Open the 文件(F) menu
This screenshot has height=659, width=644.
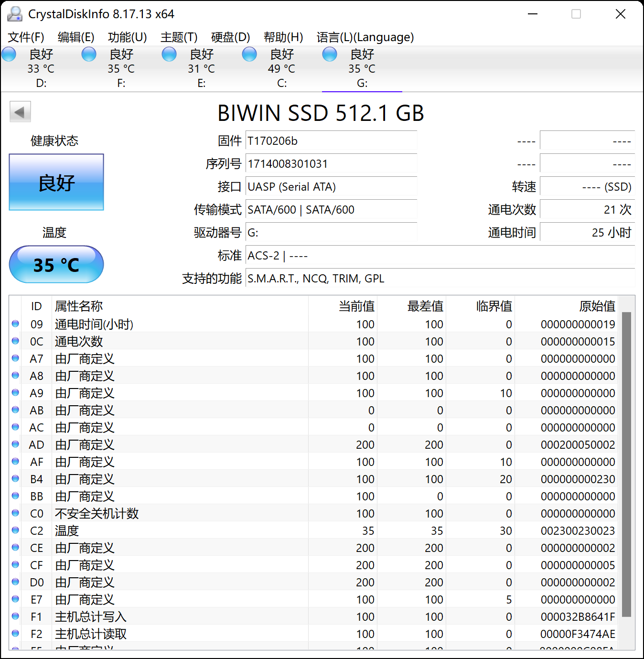26,37
